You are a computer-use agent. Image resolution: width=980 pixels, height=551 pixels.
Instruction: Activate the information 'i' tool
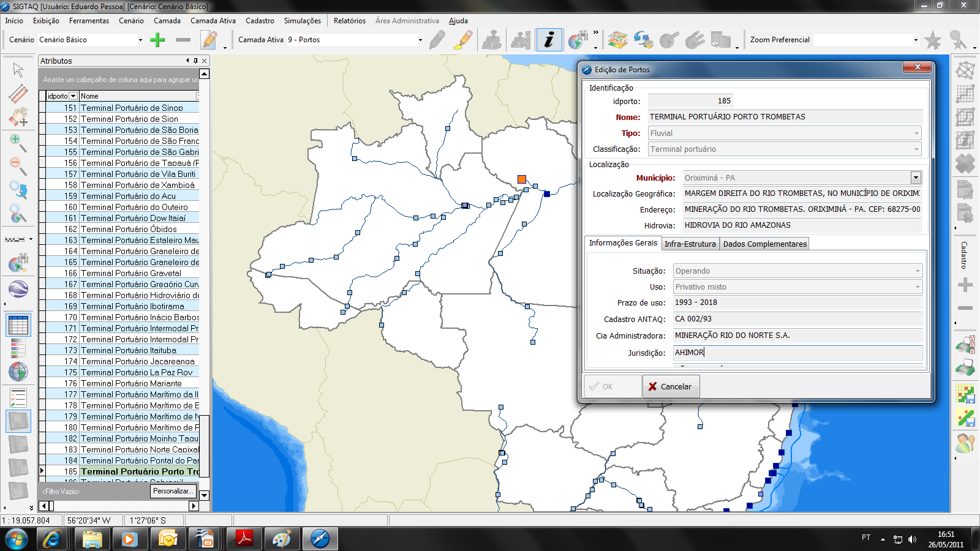click(549, 40)
